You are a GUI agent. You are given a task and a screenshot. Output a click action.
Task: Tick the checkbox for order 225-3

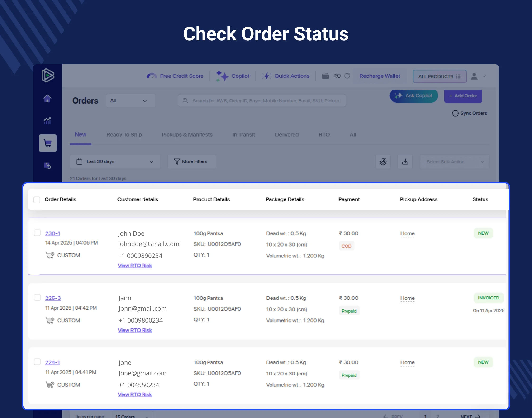point(37,298)
